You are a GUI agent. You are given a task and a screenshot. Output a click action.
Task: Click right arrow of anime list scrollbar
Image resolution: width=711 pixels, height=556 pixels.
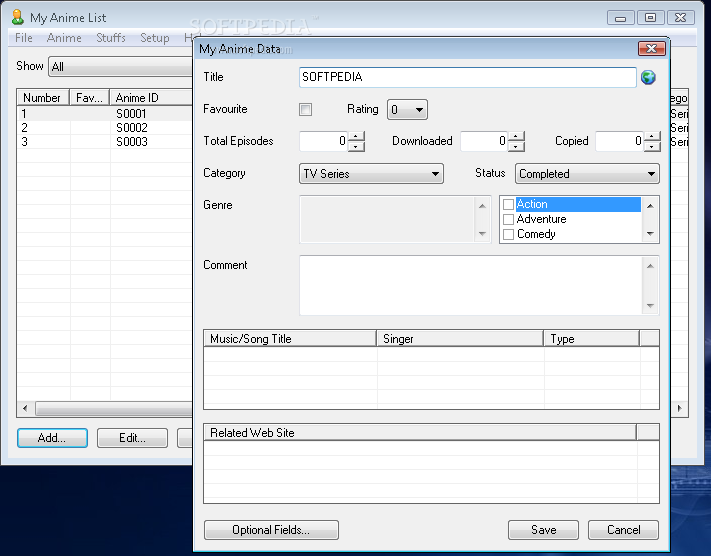pos(679,408)
